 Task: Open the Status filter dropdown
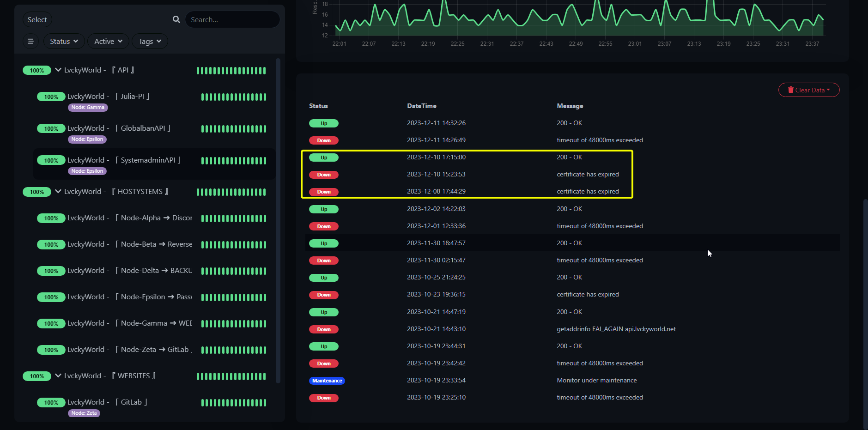[64, 41]
